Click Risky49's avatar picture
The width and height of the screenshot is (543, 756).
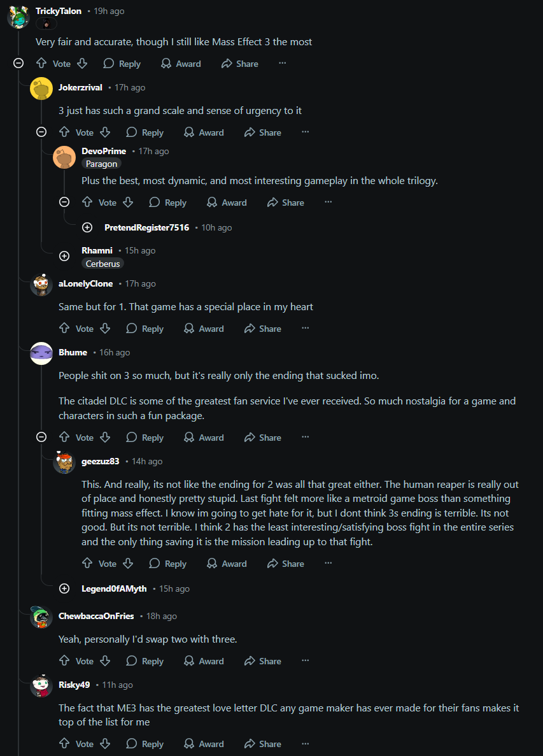coord(41,686)
